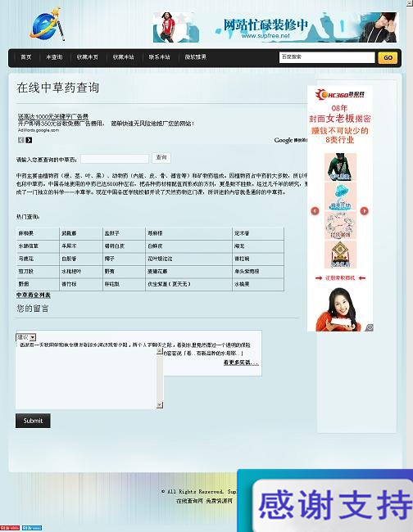The image size is (413, 532).
Task: Click the textarea scrollbar down arrow
Action: pyautogui.click(x=160, y=405)
